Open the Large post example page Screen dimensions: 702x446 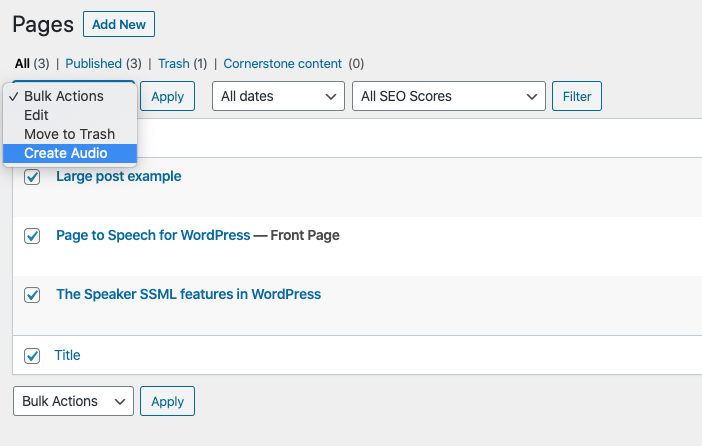118,176
